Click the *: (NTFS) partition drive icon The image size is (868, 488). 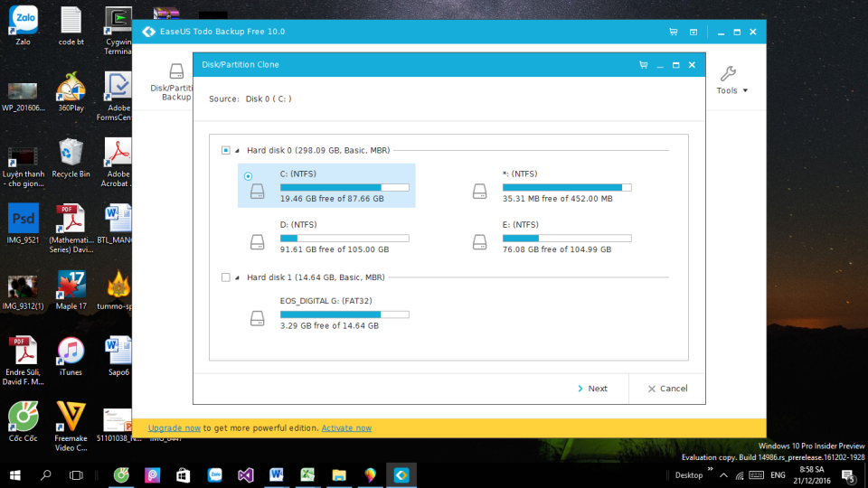(x=480, y=192)
